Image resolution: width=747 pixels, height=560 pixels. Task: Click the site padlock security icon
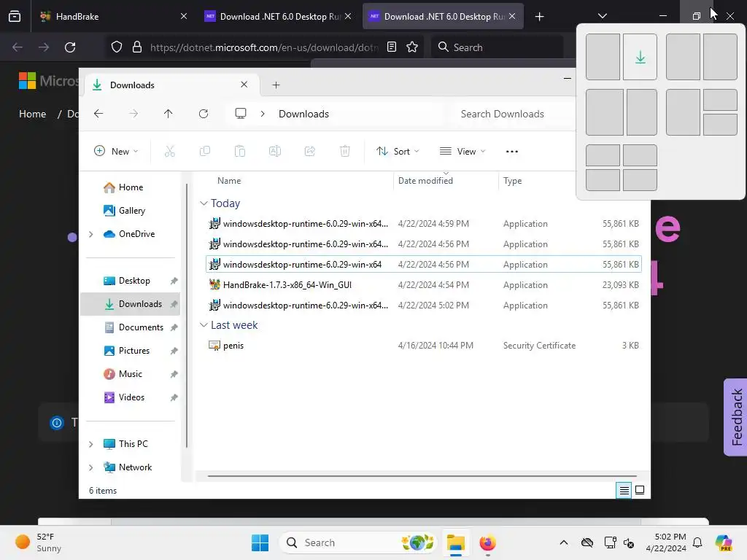(137, 47)
